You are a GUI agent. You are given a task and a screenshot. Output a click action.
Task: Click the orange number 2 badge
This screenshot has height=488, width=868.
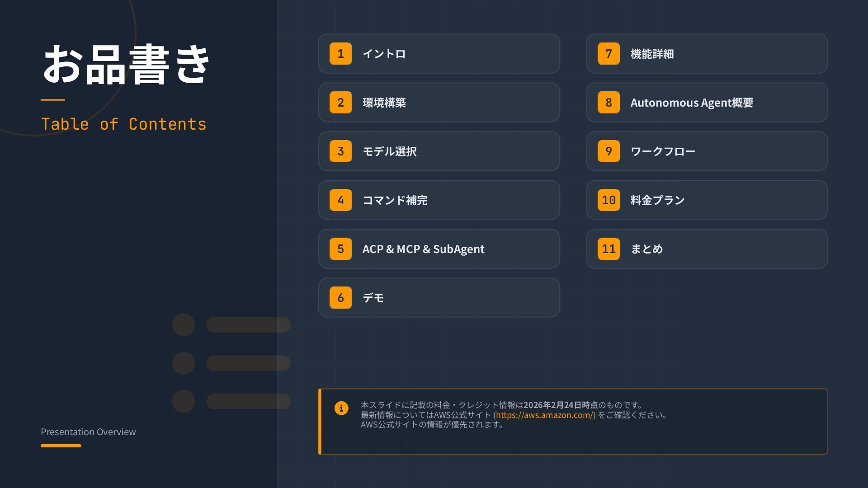coord(340,103)
